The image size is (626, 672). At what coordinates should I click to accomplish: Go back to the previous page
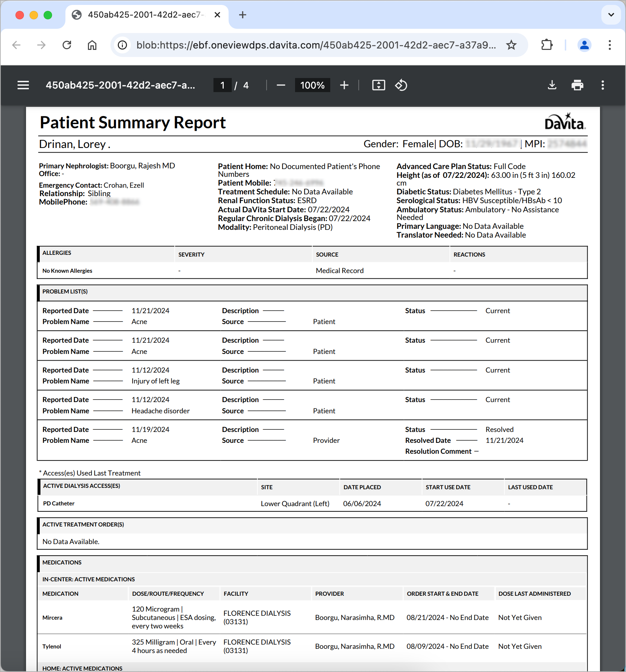(x=16, y=45)
